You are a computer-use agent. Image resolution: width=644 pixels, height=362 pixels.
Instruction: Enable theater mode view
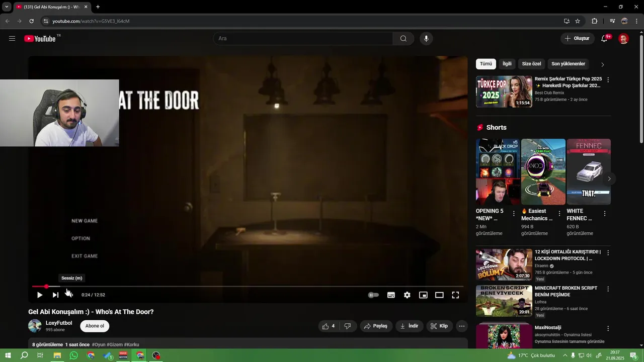pos(439,295)
